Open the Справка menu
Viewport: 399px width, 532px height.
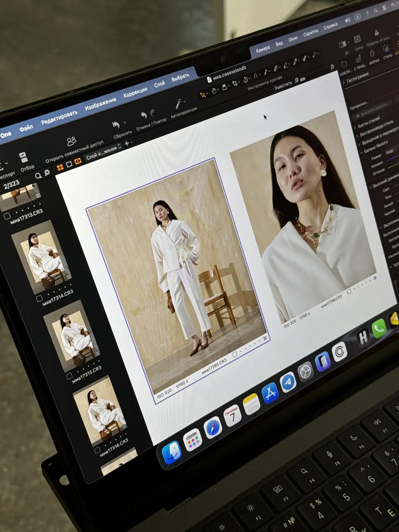331,26
